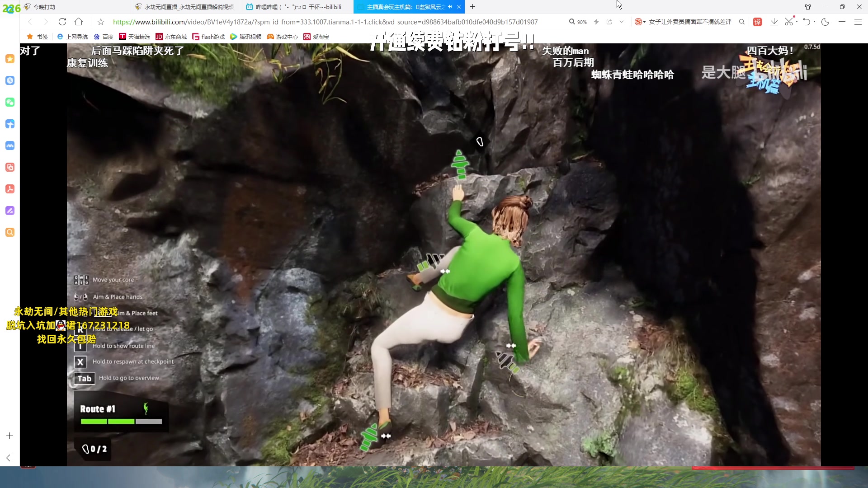Screen dimensions: 868x488
Task: Click the scissors screenshot tool
Action: pyautogui.click(x=789, y=22)
